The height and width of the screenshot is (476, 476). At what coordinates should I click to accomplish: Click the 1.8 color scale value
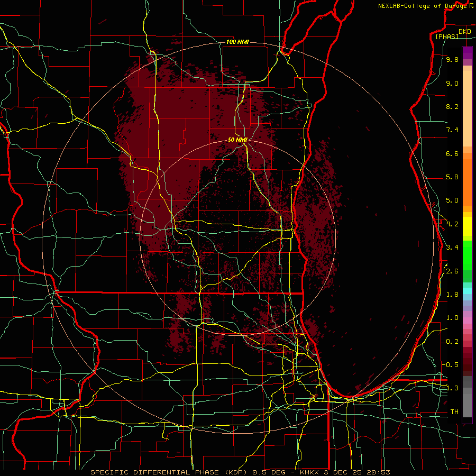pyautogui.click(x=452, y=295)
